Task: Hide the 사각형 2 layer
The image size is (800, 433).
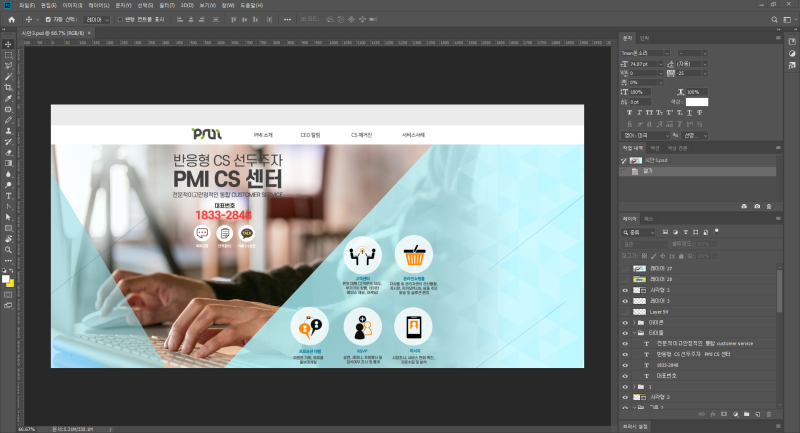Action: pos(625,397)
